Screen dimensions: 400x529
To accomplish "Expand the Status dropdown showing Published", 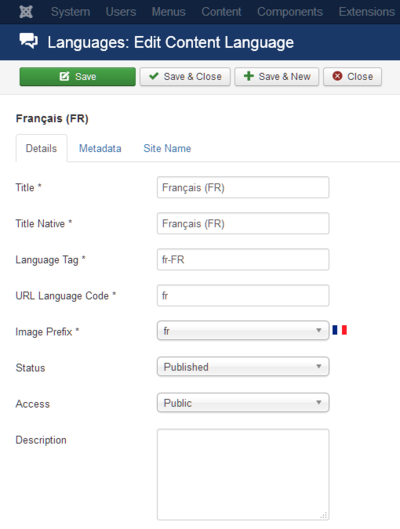I will (x=243, y=366).
